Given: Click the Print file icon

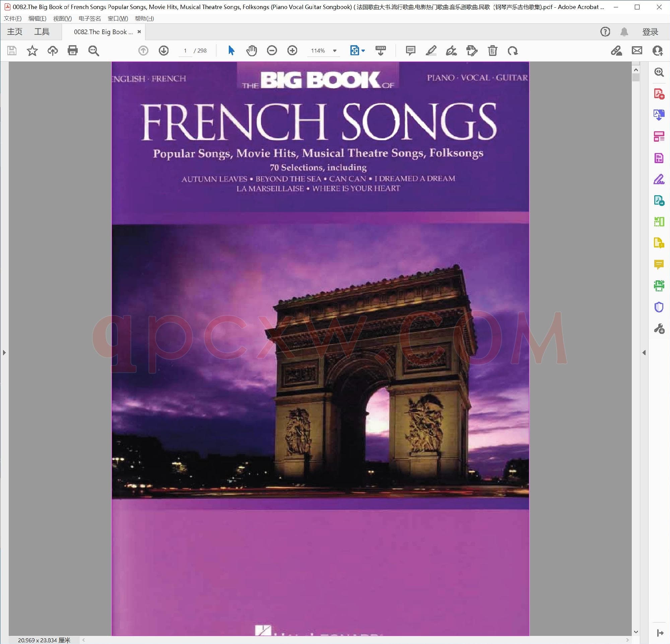Looking at the screenshot, I should coord(73,51).
